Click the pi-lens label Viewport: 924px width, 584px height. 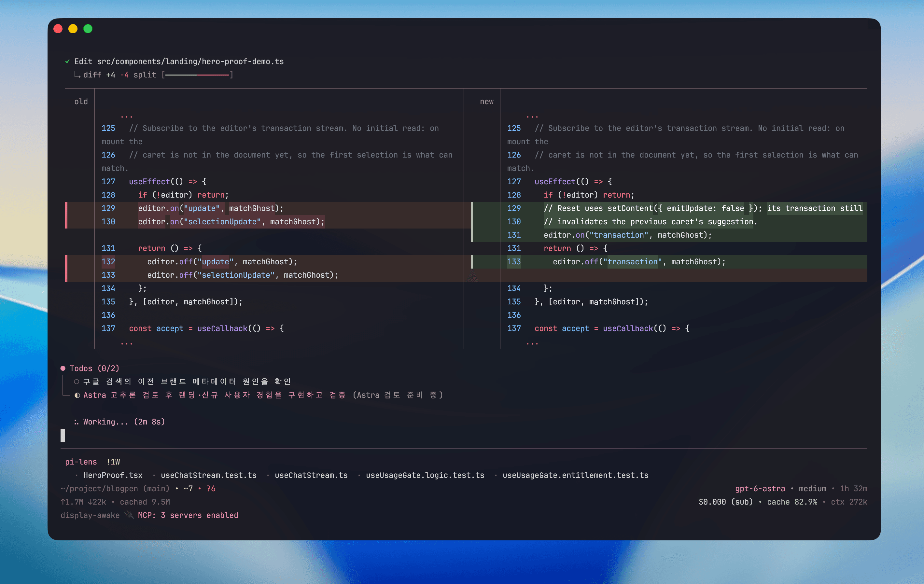[81, 462]
